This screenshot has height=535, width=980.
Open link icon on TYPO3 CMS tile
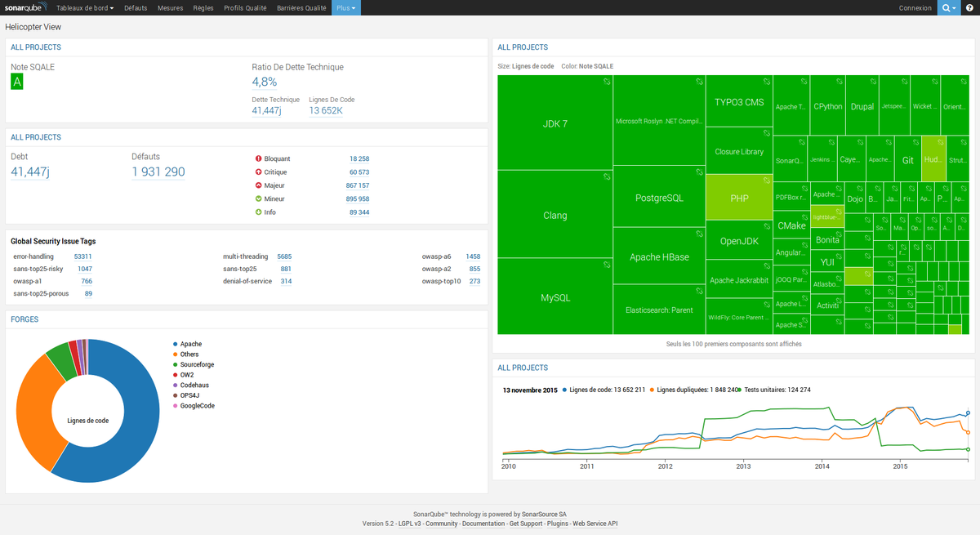pyautogui.click(x=766, y=82)
